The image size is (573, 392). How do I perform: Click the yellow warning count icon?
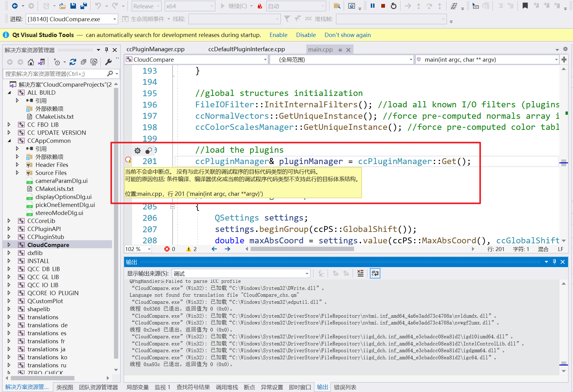pyautogui.click(x=189, y=249)
